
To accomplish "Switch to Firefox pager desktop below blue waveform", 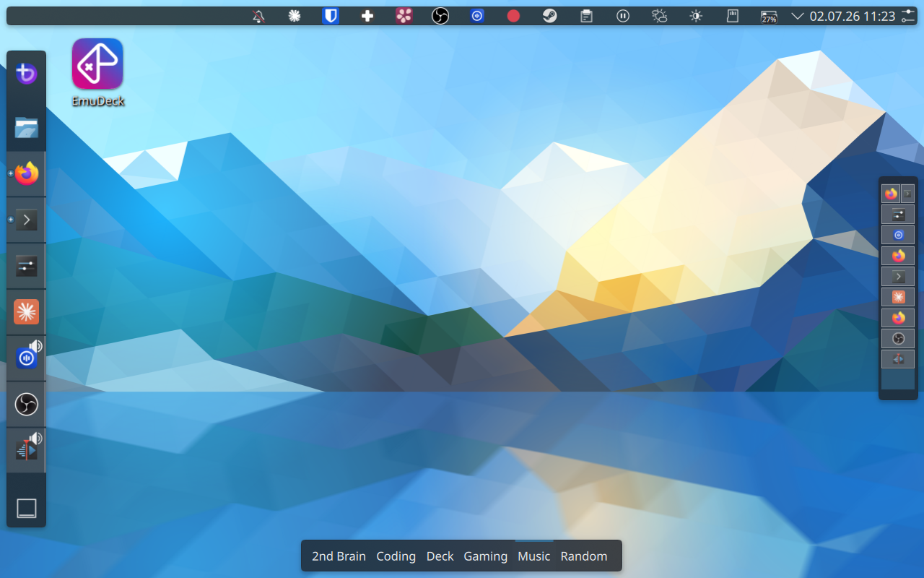I will [898, 256].
